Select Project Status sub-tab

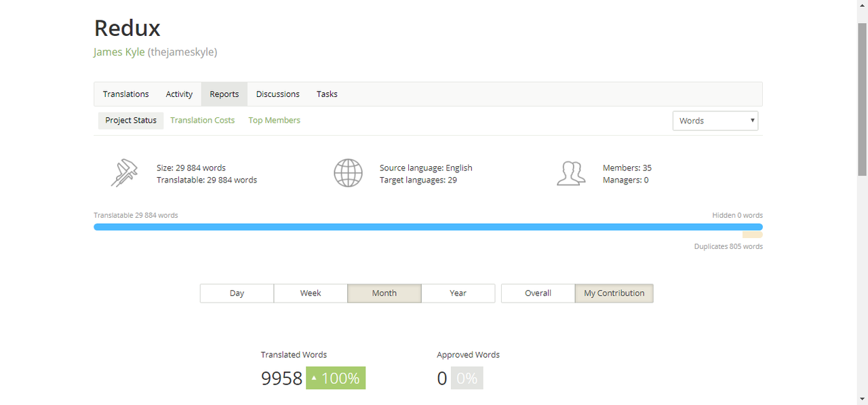(x=131, y=120)
